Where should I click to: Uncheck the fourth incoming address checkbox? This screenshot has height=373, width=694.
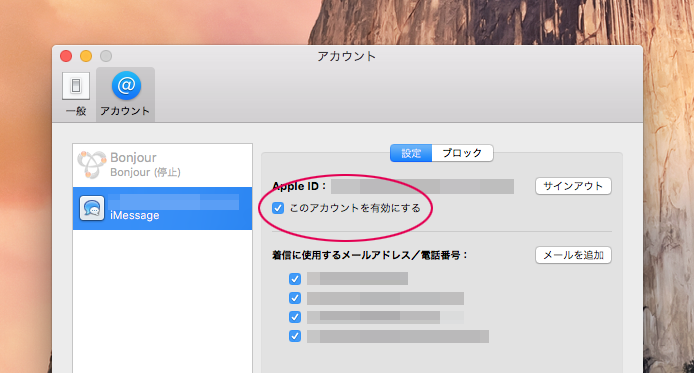click(x=295, y=336)
